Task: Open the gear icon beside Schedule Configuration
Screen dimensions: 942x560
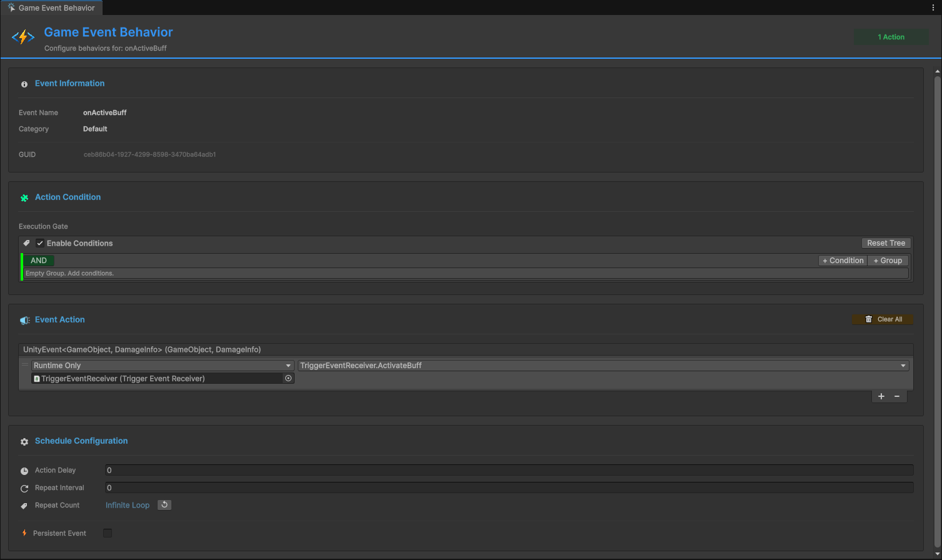Action: (24, 441)
